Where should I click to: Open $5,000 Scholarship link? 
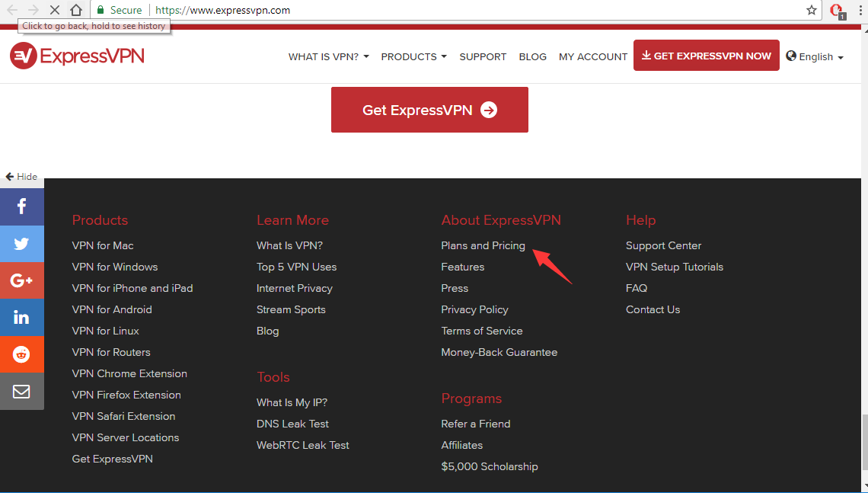(490, 466)
